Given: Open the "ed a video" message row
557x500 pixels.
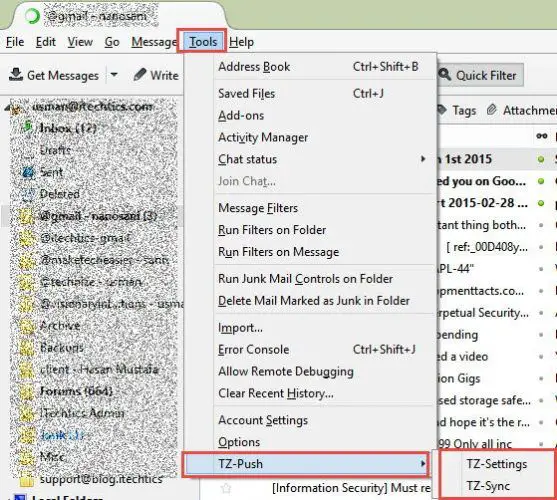Looking at the screenshot, I should (463, 357).
